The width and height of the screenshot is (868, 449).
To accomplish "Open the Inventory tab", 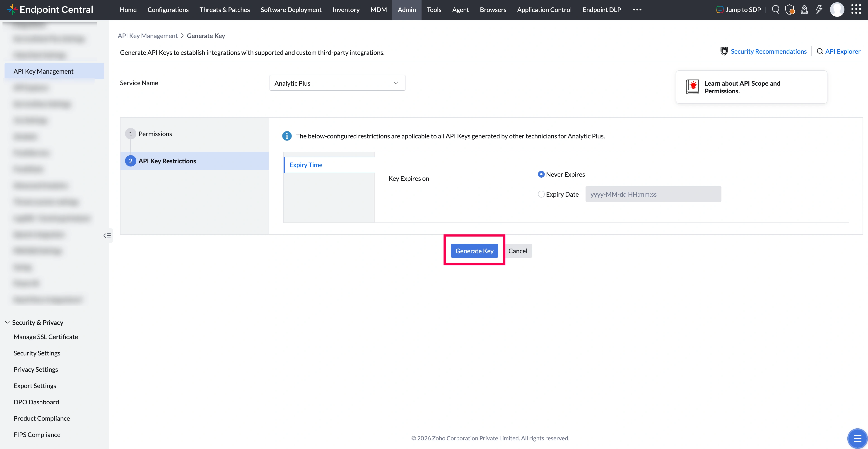I will click(346, 10).
